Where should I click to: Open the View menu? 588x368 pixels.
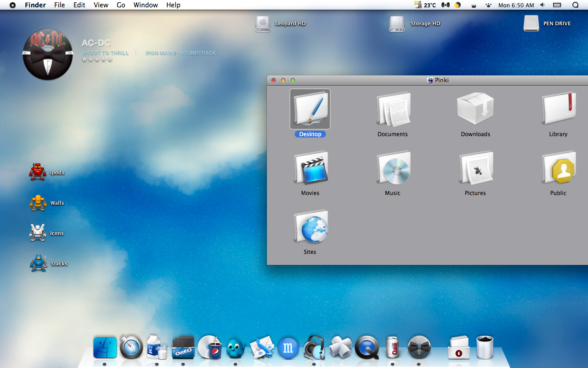(x=101, y=5)
